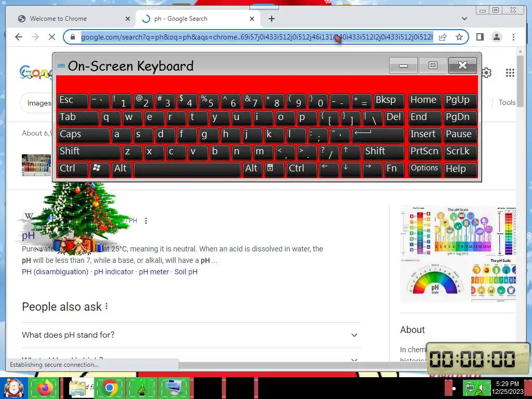Open Chrome profile avatar menu
This screenshot has height=399, width=532.
click(497, 37)
